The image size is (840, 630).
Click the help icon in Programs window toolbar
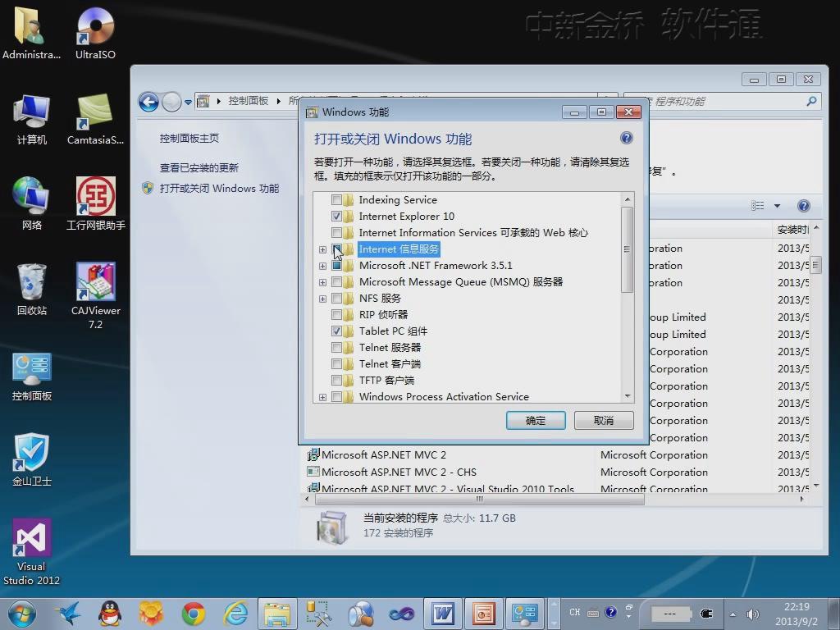click(803, 206)
